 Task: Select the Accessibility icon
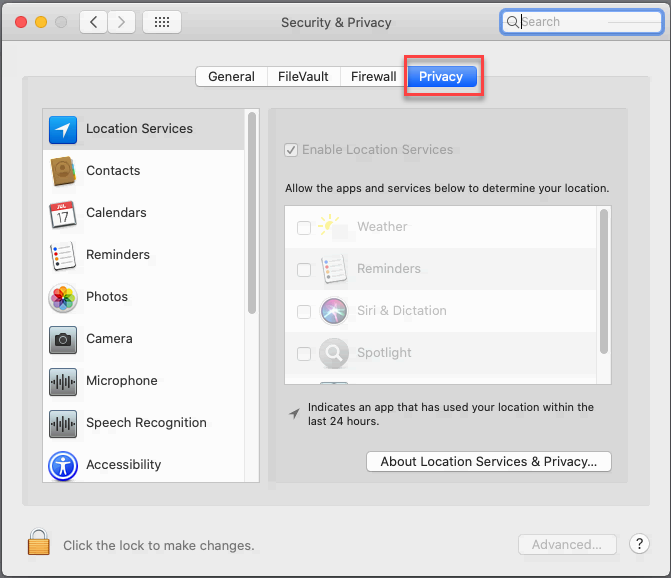(x=63, y=465)
